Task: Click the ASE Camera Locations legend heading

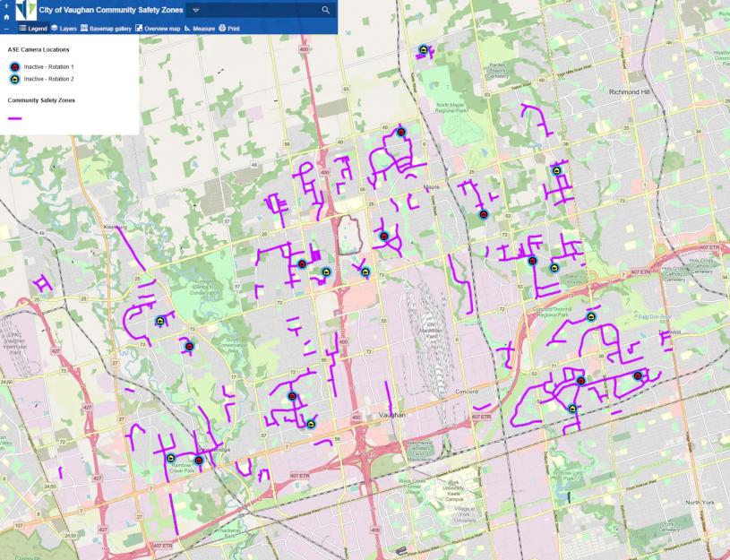Action: coord(38,49)
